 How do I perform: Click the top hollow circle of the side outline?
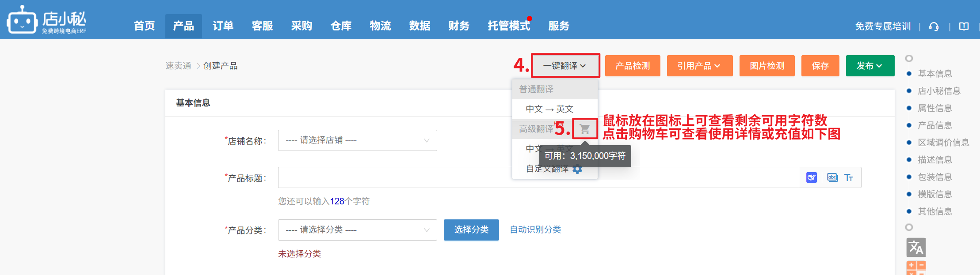(x=909, y=58)
